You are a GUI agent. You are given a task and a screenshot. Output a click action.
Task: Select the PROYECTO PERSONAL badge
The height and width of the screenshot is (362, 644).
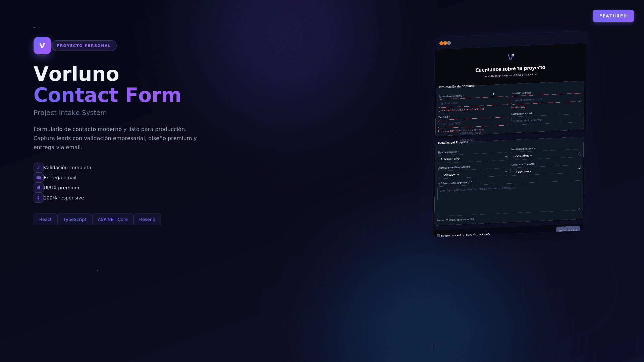84,46
